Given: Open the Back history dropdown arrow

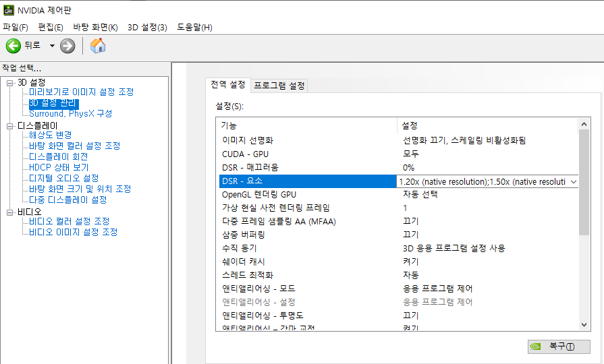Looking at the screenshot, I should click(x=52, y=46).
